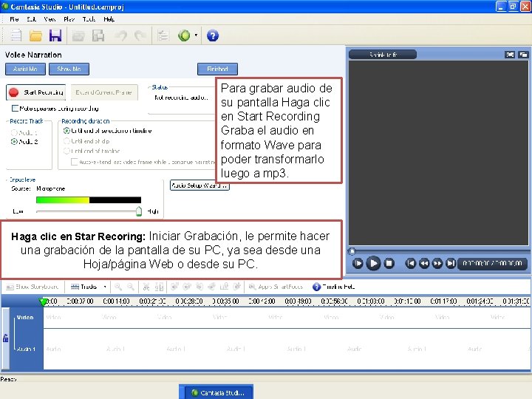Screen dimensions: 532x399
Task: Click the Produce video toolbar icon
Action: click(x=98, y=35)
